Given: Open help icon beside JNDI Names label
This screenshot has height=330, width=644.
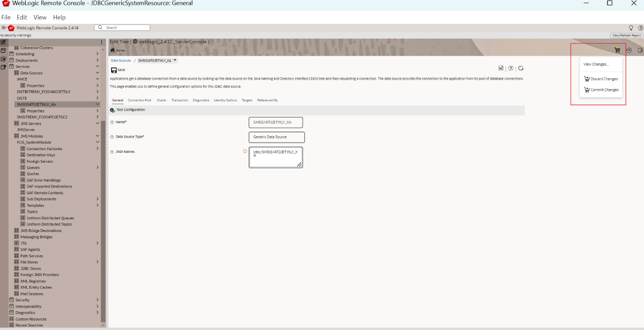Looking at the screenshot, I should click(x=112, y=152).
